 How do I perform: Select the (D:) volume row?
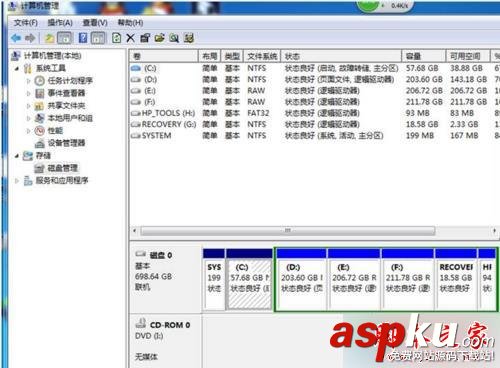click(x=315, y=80)
